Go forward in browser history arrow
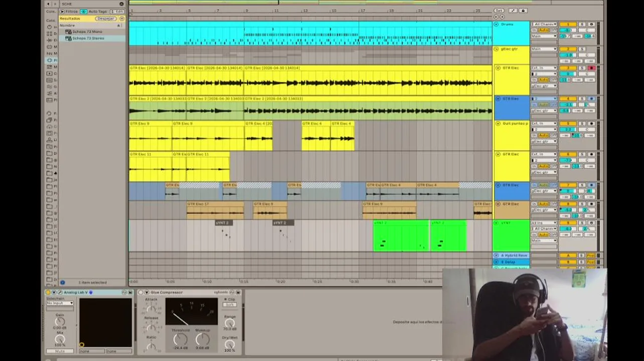The height and width of the screenshot is (361, 644). coord(55,4)
